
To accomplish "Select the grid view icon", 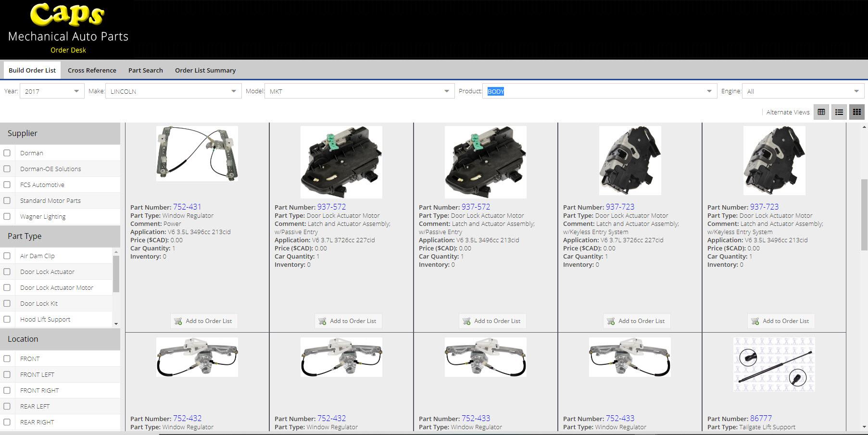I will (856, 112).
